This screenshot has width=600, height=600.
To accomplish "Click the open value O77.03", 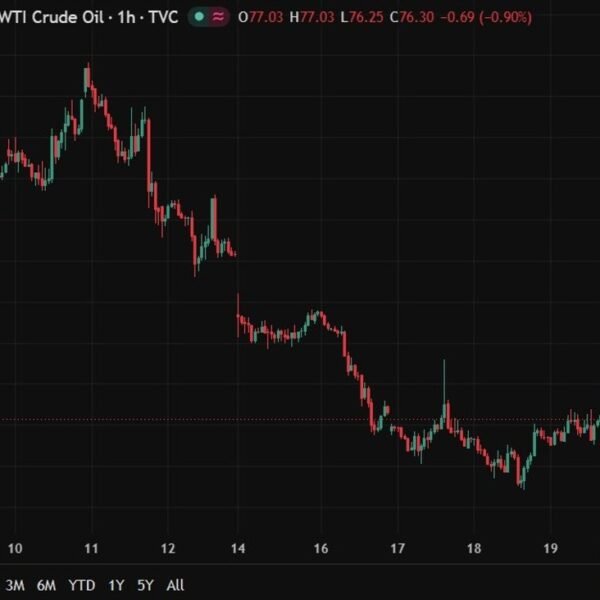I will click(x=261, y=17).
